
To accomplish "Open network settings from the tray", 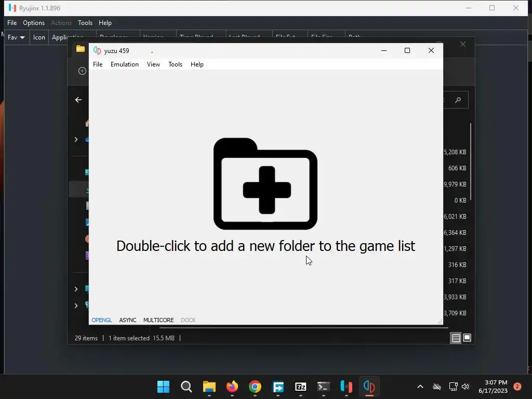I will click(x=453, y=387).
